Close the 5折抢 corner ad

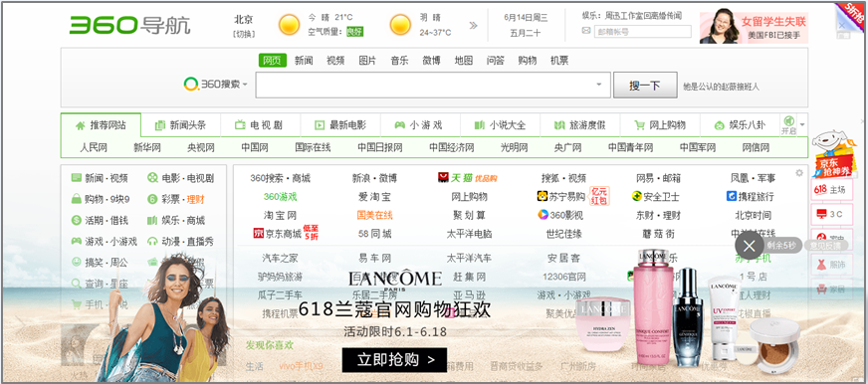(842, 25)
